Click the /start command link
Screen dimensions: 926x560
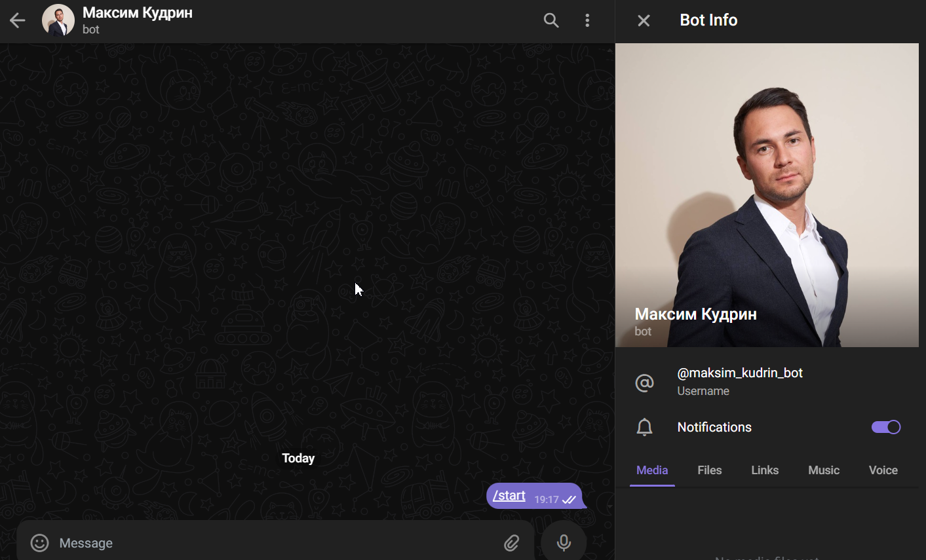click(509, 495)
